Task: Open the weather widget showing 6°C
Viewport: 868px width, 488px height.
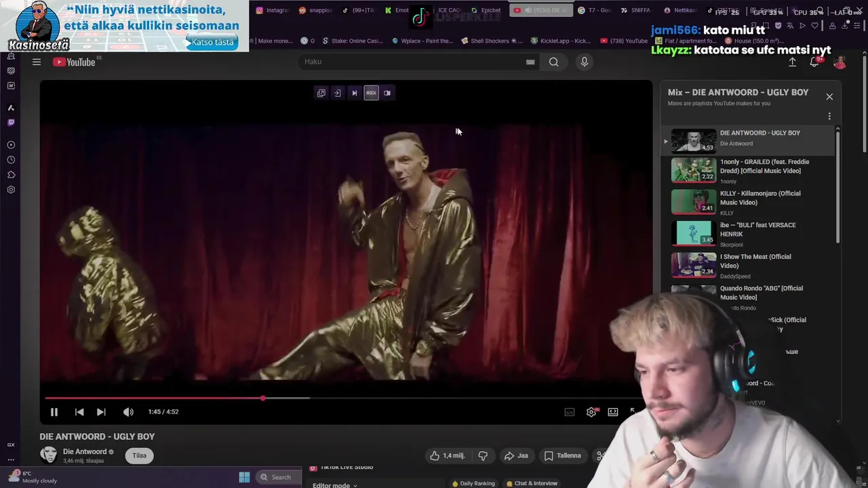Action: coord(34,477)
